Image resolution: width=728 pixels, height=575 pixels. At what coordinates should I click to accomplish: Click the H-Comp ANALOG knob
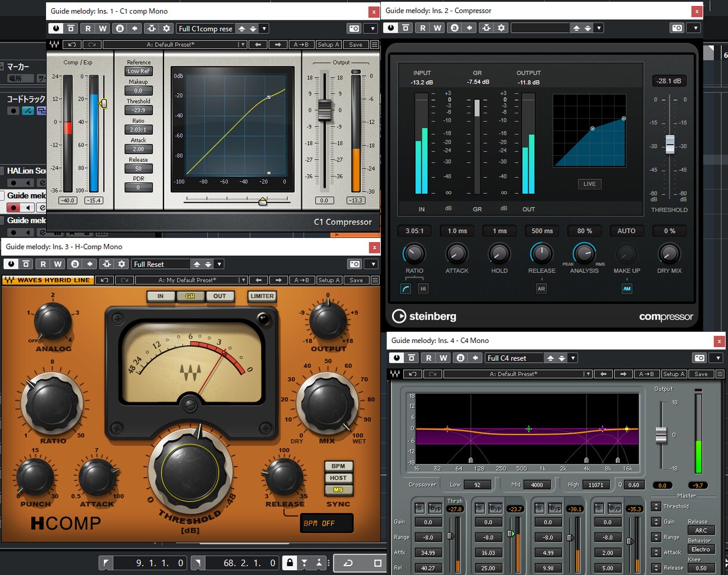(x=53, y=321)
